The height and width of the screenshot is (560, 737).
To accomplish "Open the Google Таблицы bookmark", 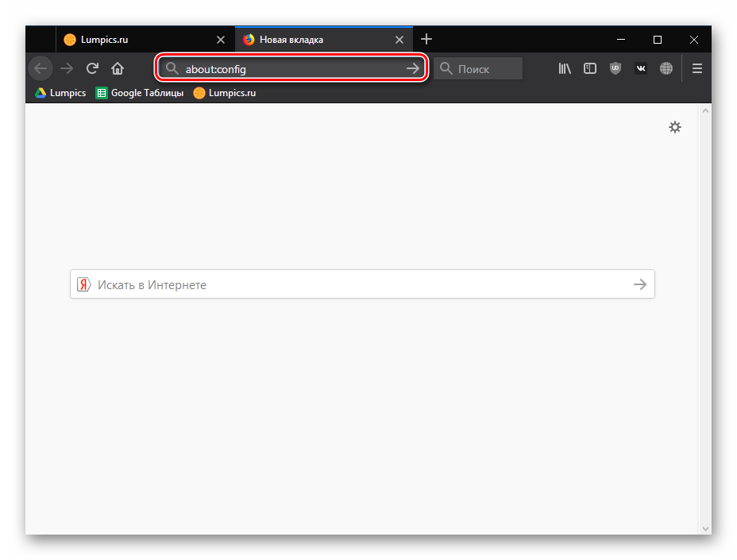I will 140,93.
